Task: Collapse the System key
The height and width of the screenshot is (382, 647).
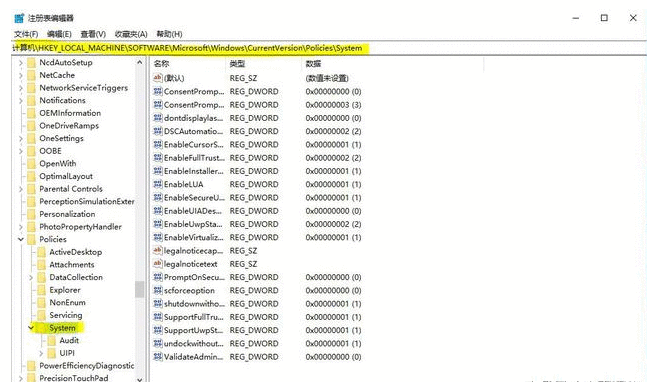Action: pos(31,328)
